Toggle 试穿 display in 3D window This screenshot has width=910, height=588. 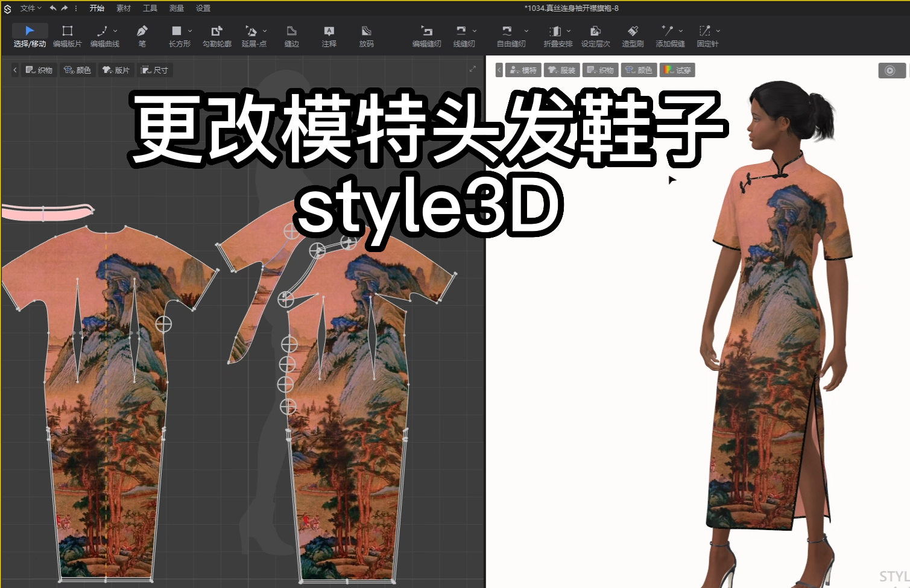pyautogui.click(x=677, y=70)
